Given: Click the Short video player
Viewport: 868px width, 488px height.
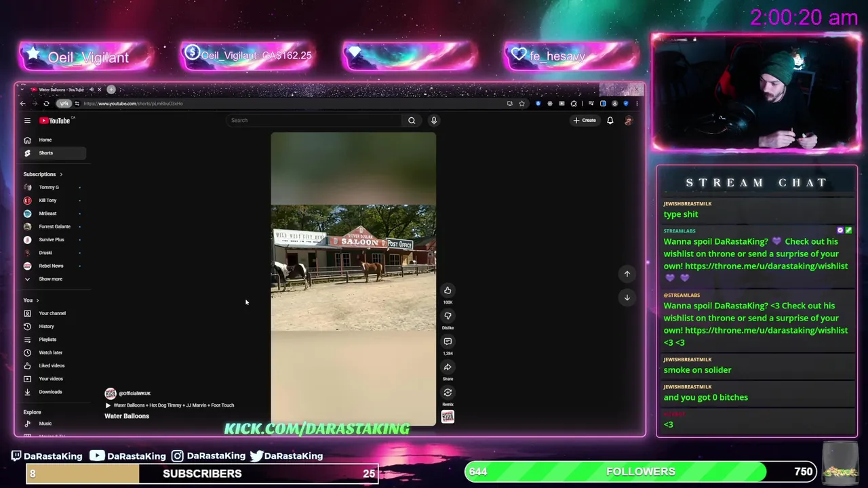Looking at the screenshot, I should click(353, 279).
